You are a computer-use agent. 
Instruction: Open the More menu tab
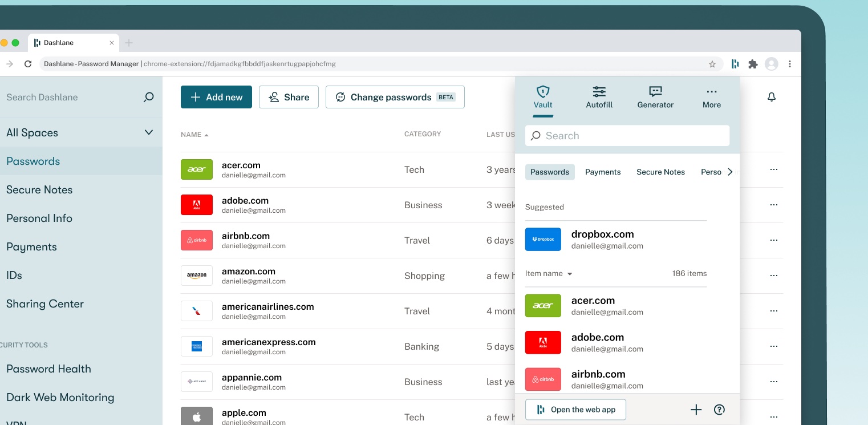point(711,98)
